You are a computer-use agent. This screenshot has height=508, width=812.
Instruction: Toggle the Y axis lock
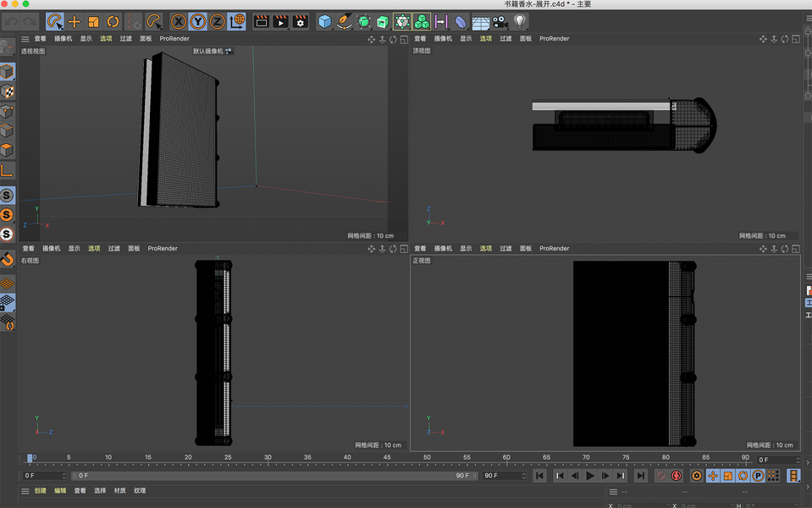click(x=198, y=22)
